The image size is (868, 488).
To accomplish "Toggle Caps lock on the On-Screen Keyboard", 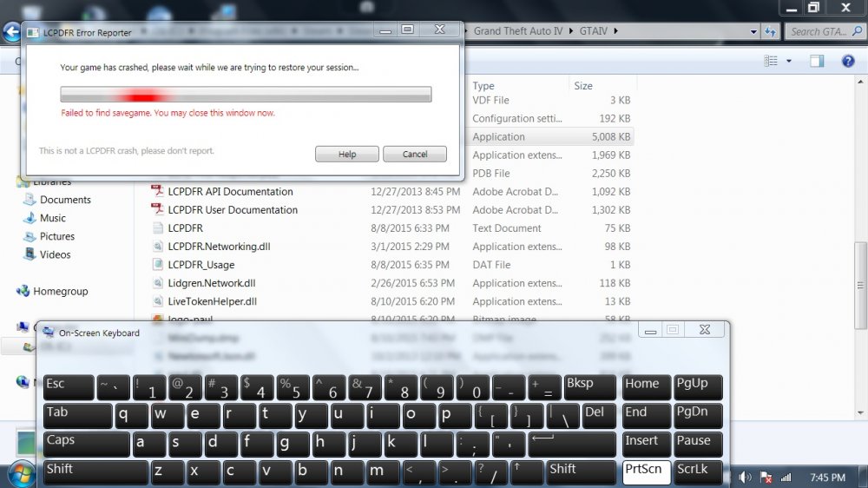I will (x=86, y=445).
